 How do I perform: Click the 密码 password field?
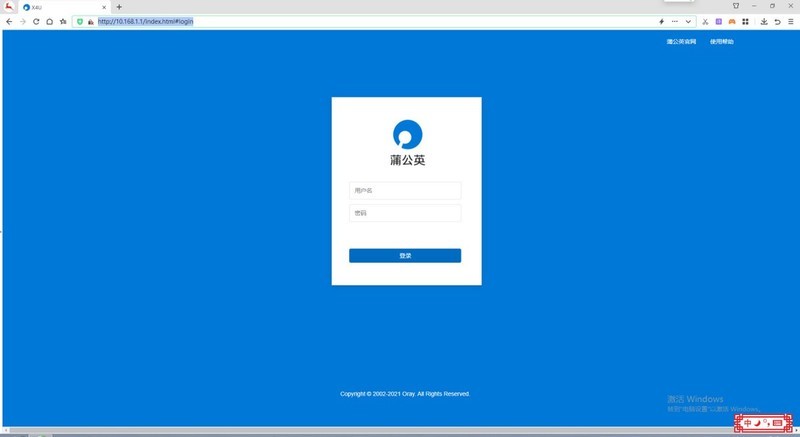coord(405,213)
